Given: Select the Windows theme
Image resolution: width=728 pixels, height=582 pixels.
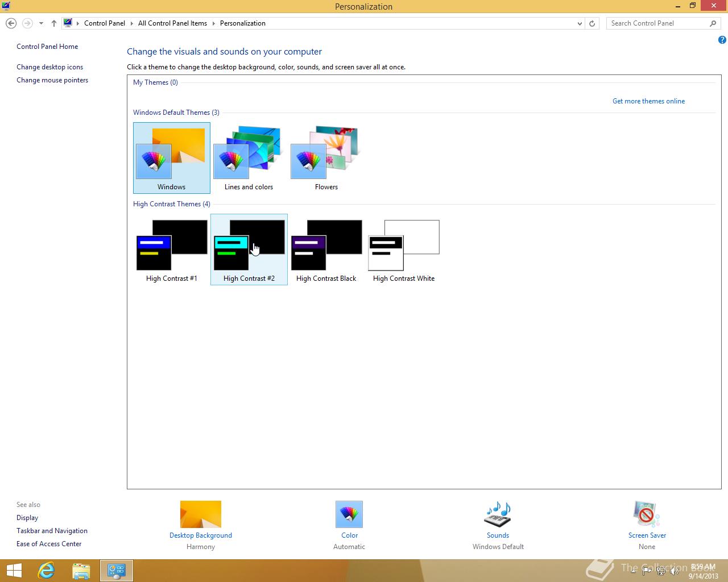Looking at the screenshot, I should point(171,158).
